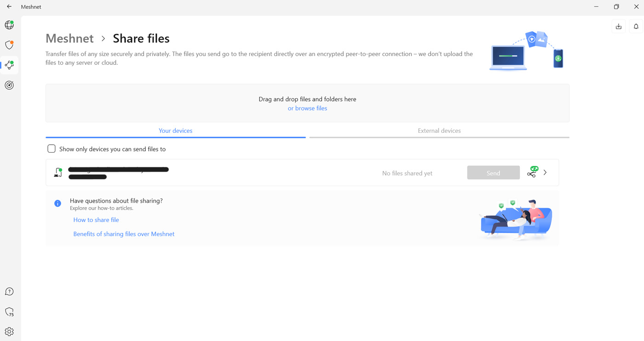
Task: Click the 'or browse files' link
Action: point(307,108)
